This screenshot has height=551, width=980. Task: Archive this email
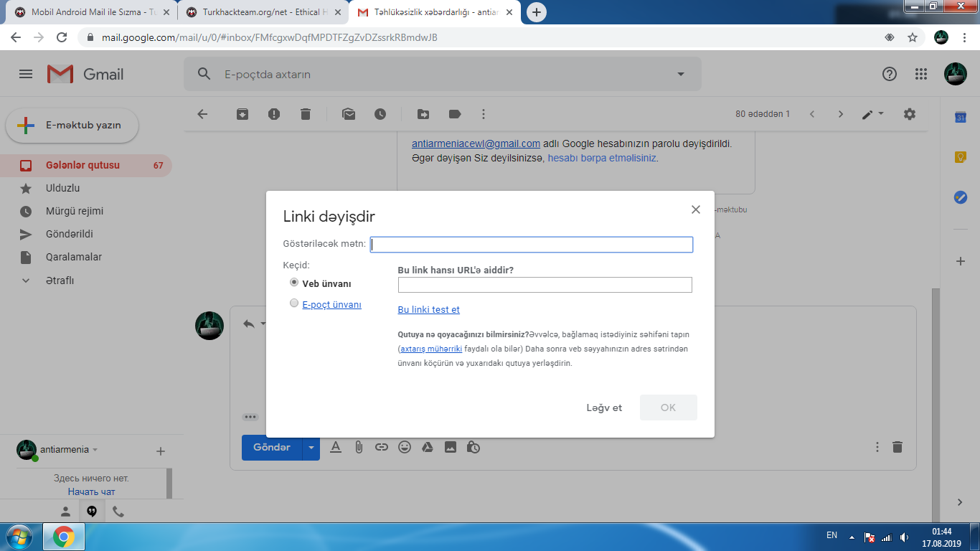pos(242,114)
